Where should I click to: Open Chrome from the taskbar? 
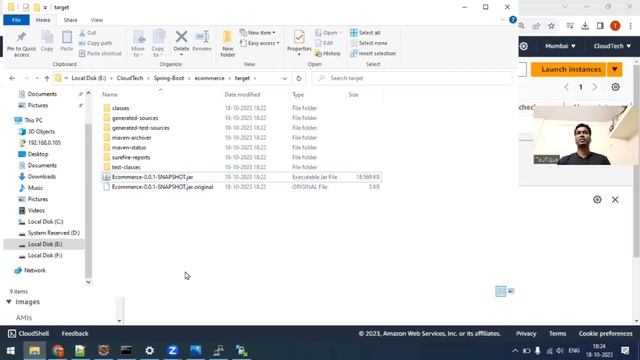click(58, 350)
